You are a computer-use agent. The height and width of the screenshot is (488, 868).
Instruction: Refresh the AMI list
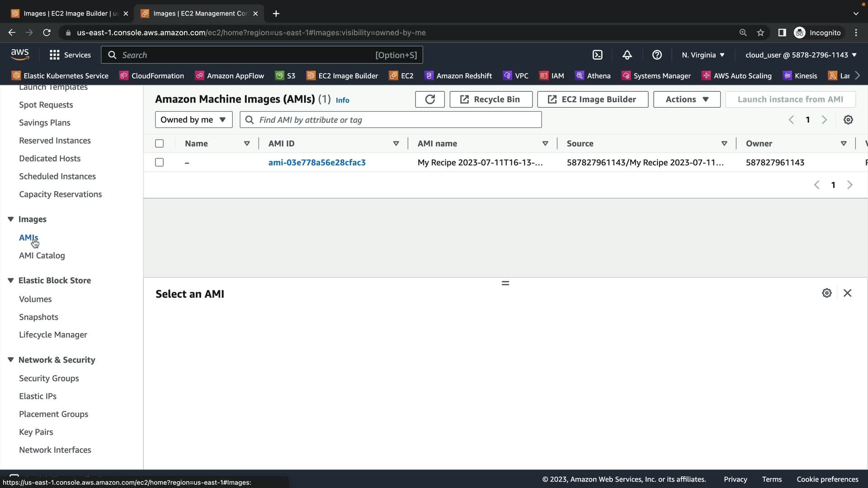[x=429, y=99]
